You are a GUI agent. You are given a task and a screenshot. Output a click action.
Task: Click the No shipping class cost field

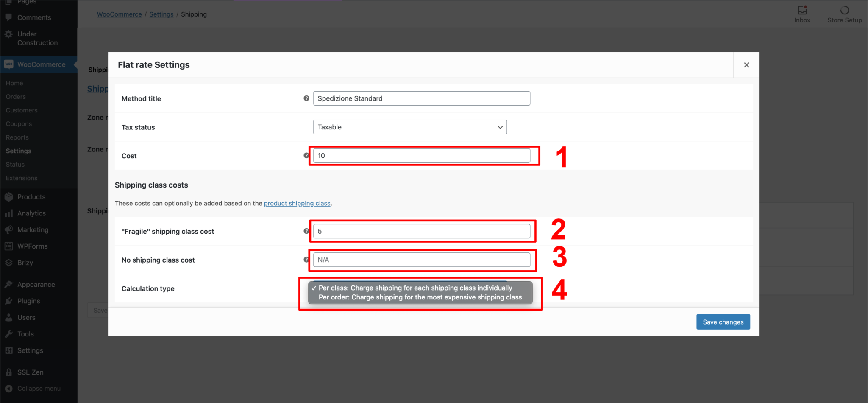pyautogui.click(x=422, y=260)
